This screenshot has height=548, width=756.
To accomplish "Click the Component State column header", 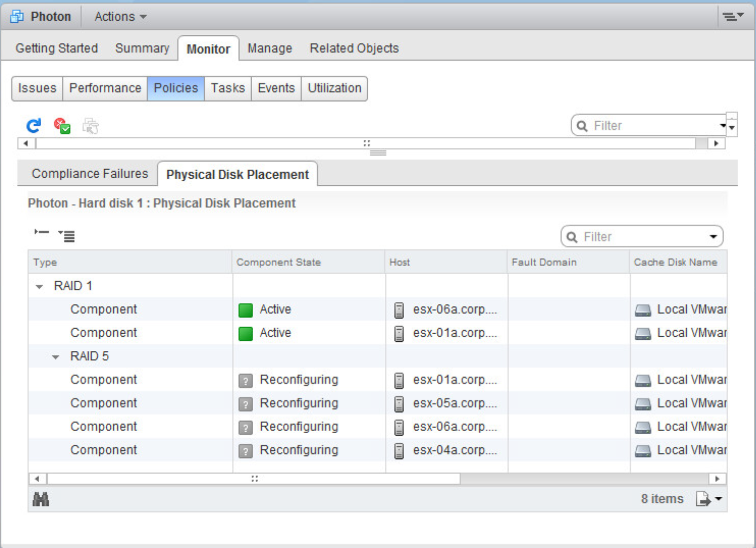I will tap(278, 262).
